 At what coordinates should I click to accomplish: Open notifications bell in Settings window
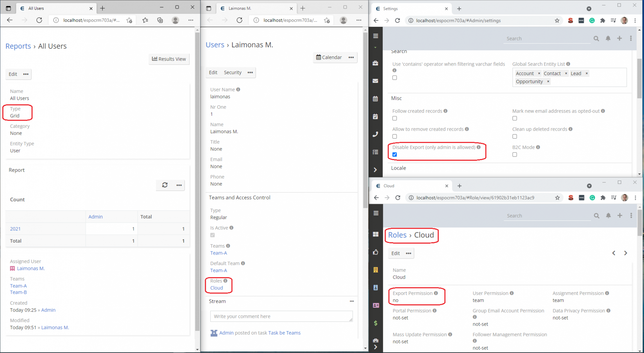(x=608, y=38)
